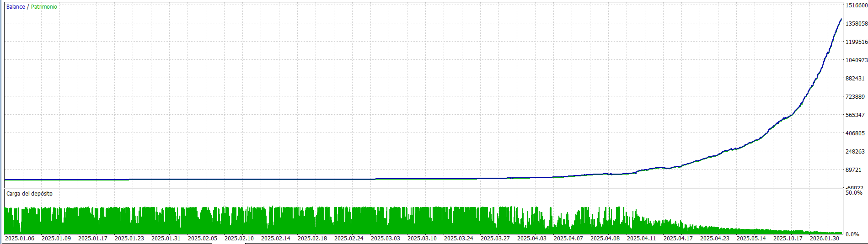Click the 1516600 value on the vertical axis
868x244 pixels.
click(857, 5)
